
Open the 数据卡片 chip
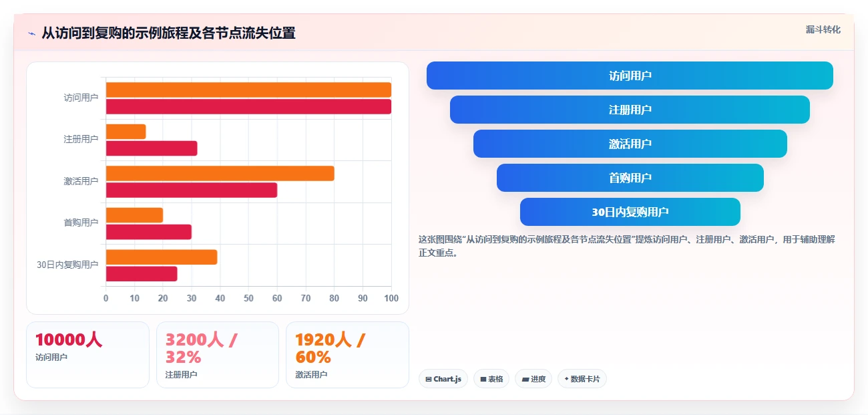(x=582, y=379)
